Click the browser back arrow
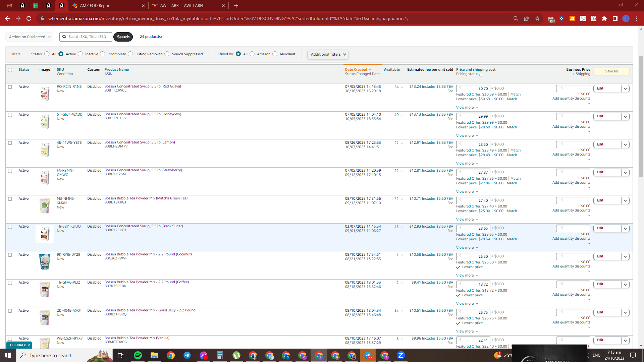Image resolution: width=644 pixels, height=362 pixels. pyautogui.click(x=7, y=18)
